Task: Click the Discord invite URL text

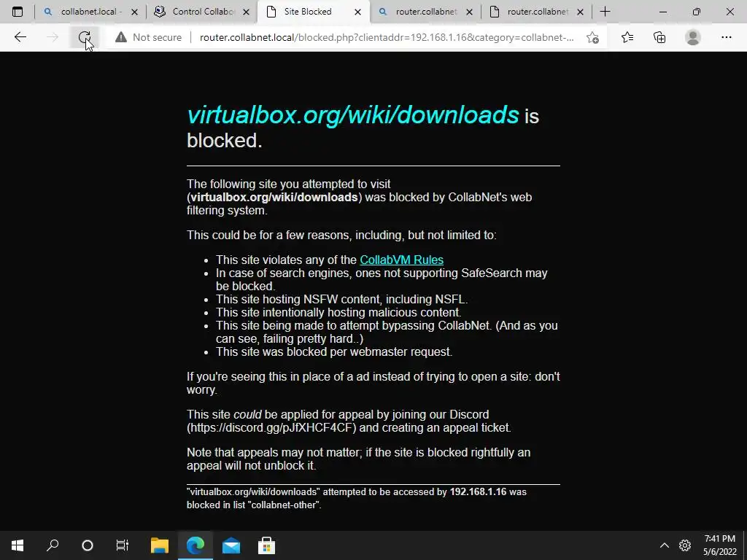Action: click(271, 427)
